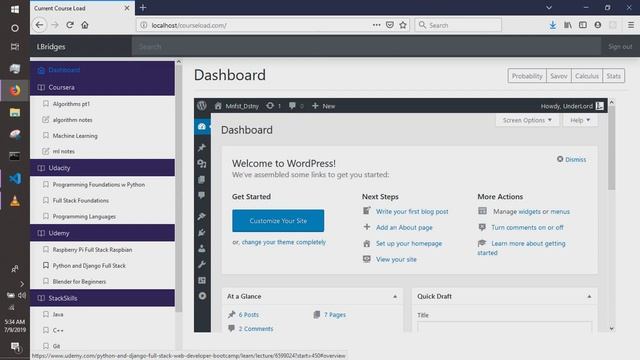Open WordPress Posts pin sidebar icon
Viewport: 640px width, 360px height.
[202, 147]
